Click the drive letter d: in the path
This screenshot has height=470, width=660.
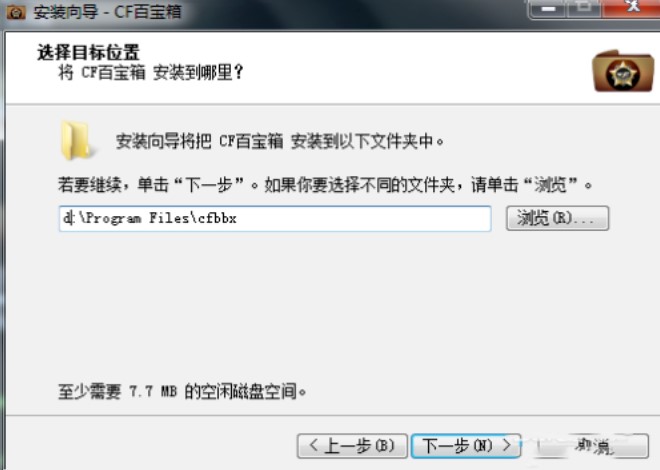click(x=69, y=218)
